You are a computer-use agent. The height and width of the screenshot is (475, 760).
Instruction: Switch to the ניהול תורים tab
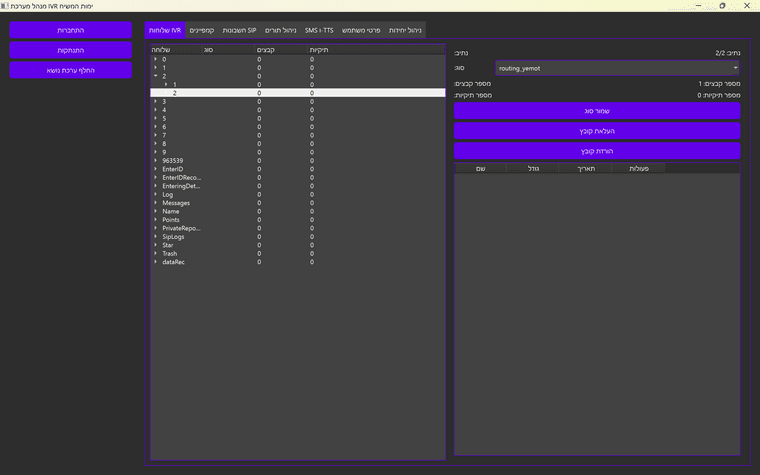click(281, 30)
